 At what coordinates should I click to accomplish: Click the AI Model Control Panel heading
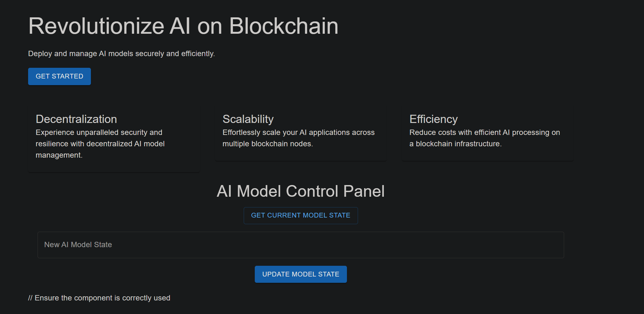(301, 191)
